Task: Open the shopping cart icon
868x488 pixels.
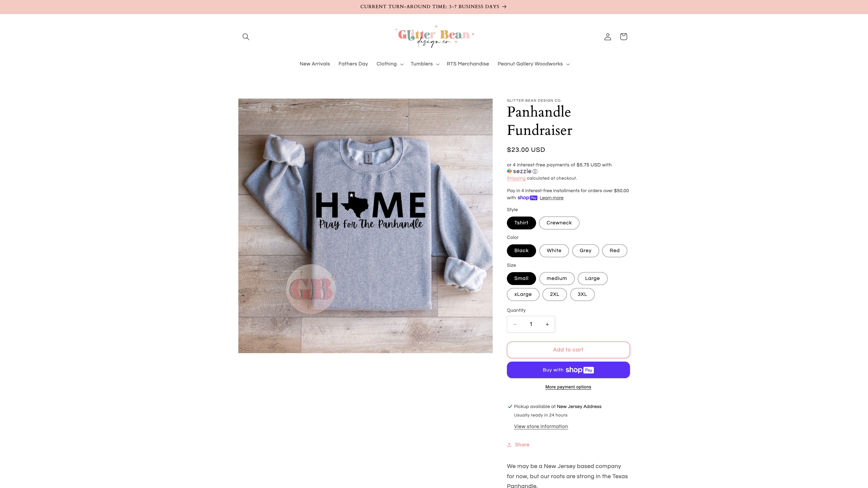Action: tap(623, 37)
